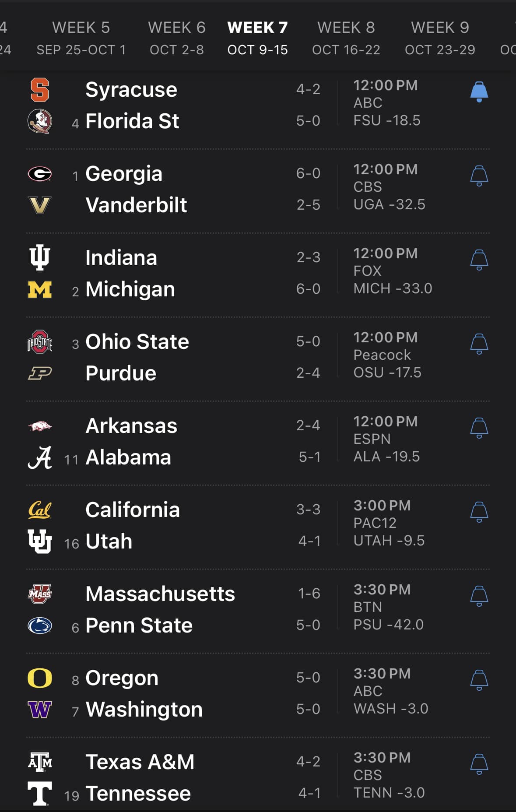This screenshot has height=812, width=516.
Task: Enable alert bell for Georgia vs Vanderbilt
Action: [x=479, y=176]
